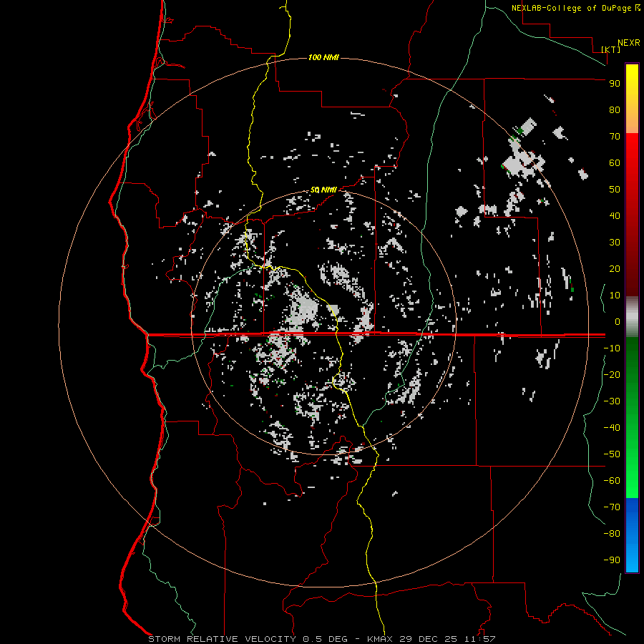Click the -20 value on the velocity scale

612,374
